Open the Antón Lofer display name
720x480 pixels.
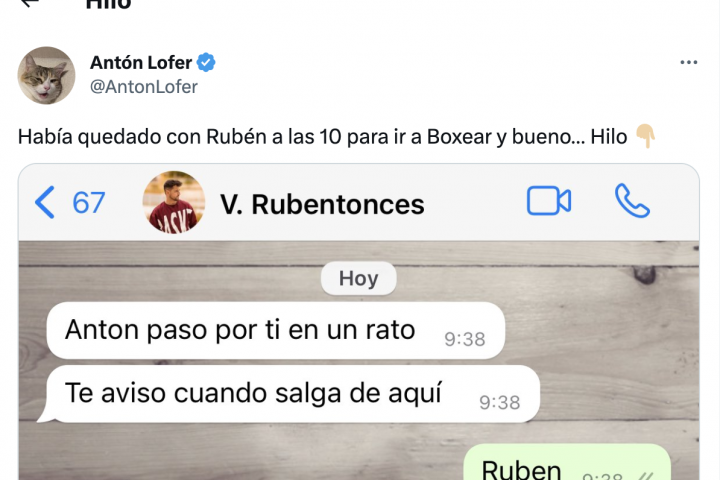pos(141,62)
